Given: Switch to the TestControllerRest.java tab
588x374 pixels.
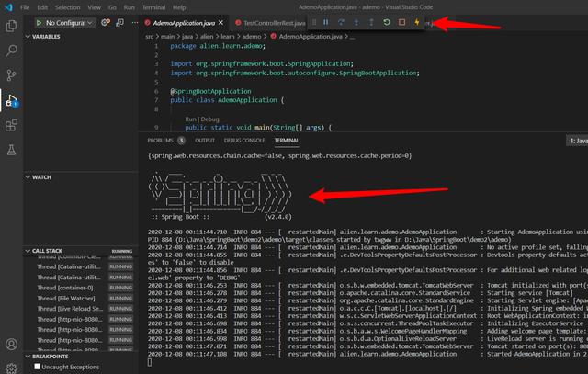Looking at the screenshot, I should tap(274, 23).
